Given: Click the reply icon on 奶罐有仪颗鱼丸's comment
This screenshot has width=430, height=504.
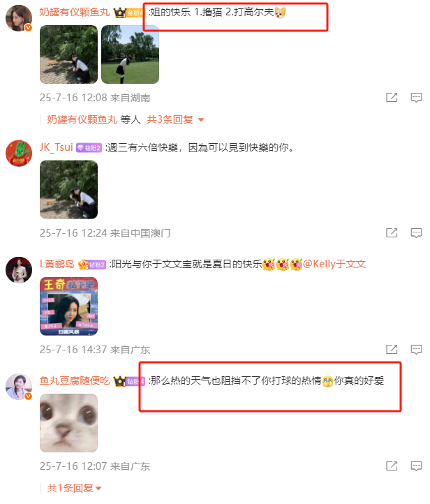Looking at the screenshot, I should pos(416,98).
